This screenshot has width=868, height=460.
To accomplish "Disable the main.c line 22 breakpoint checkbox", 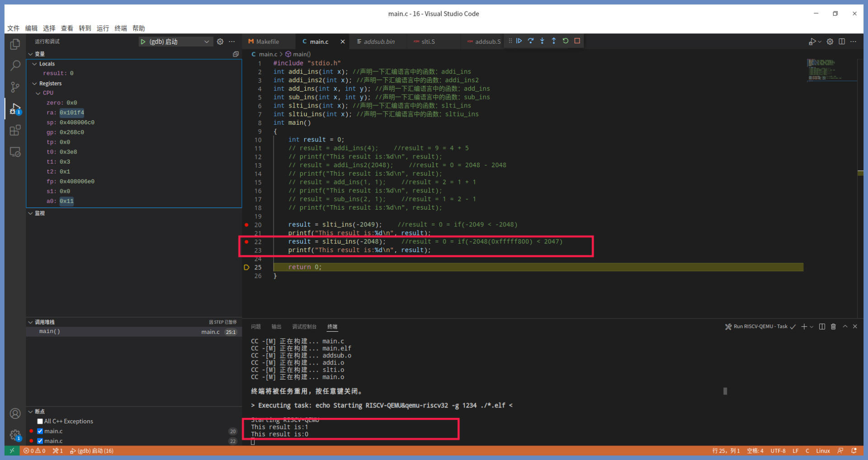I will [40, 441].
